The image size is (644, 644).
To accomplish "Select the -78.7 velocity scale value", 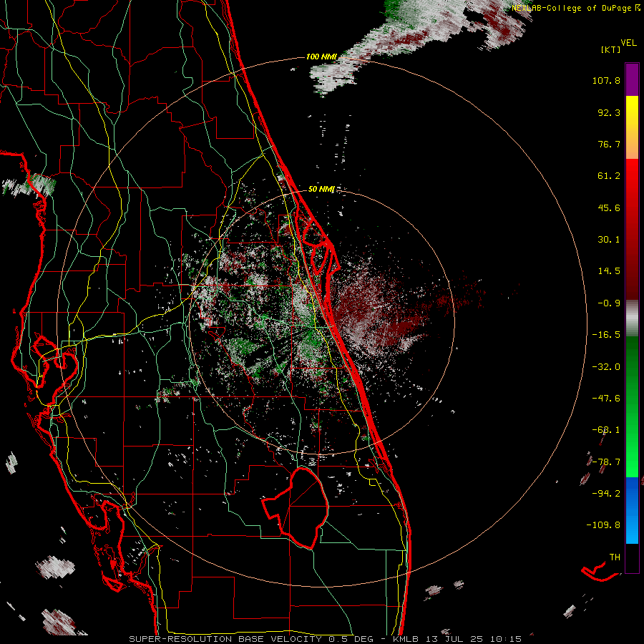I will tap(606, 462).
